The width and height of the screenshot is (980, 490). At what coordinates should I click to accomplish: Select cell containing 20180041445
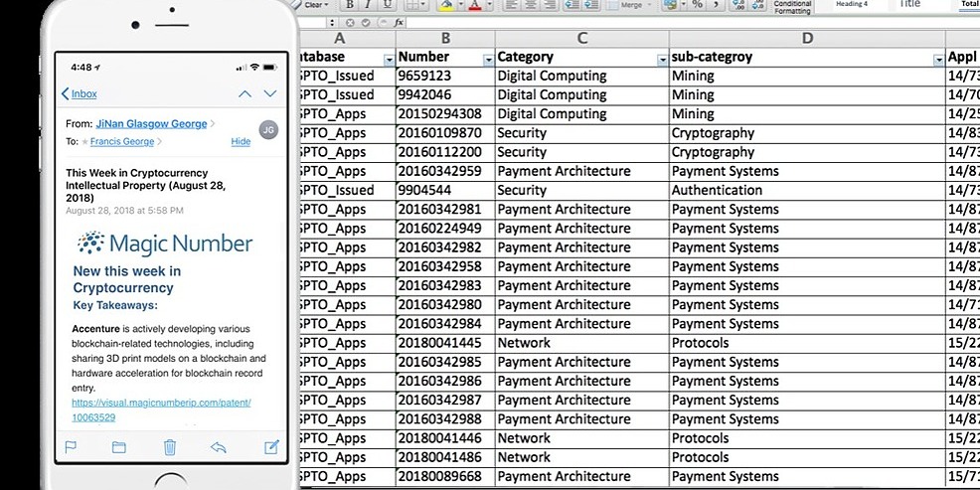coord(445,343)
